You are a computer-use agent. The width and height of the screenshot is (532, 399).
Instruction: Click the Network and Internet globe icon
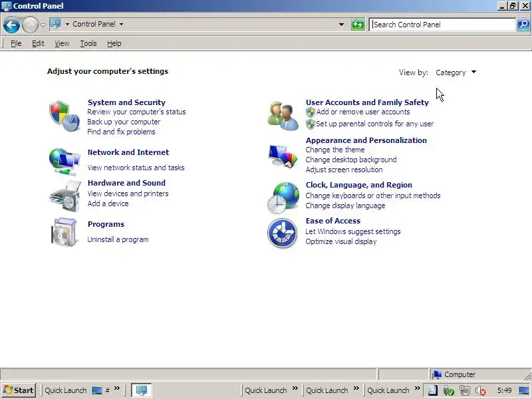[65, 162]
